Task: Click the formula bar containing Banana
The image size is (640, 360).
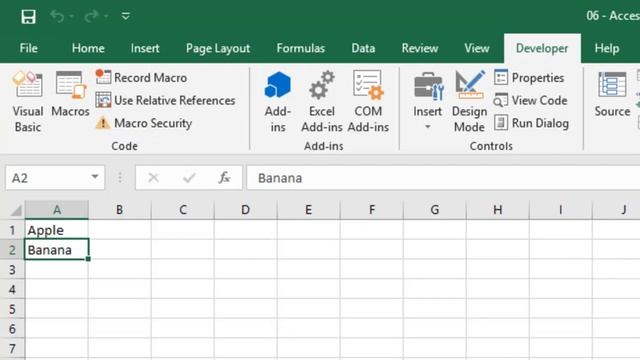Action: point(443,178)
